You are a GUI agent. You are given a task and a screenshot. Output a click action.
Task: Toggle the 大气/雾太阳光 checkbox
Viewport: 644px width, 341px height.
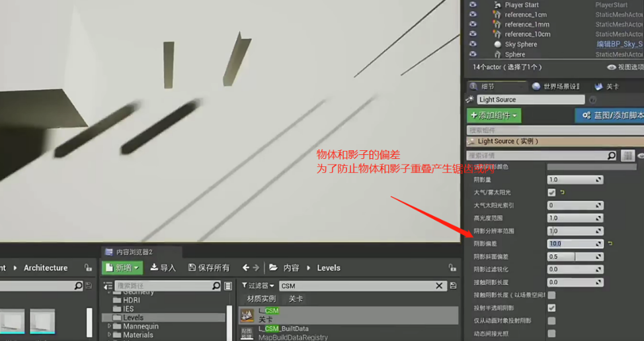[551, 192]
